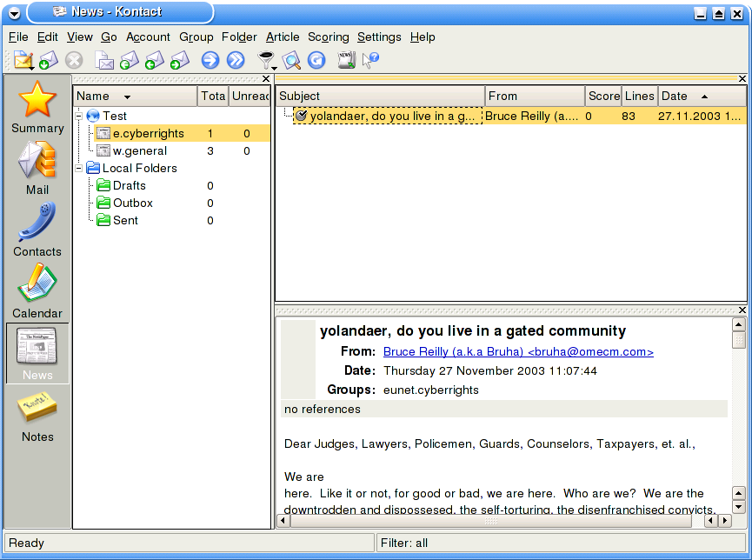Open the Settings menu

(x=379, y=37)
